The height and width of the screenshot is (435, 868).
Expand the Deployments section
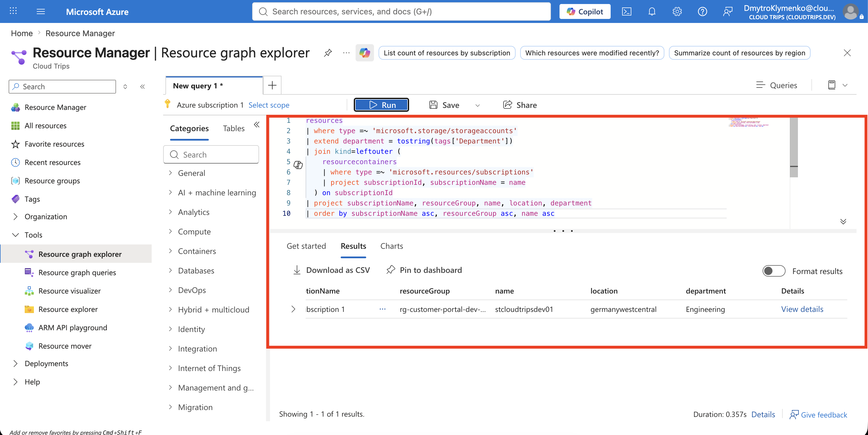pyautogui.click(x=16, y=364)
